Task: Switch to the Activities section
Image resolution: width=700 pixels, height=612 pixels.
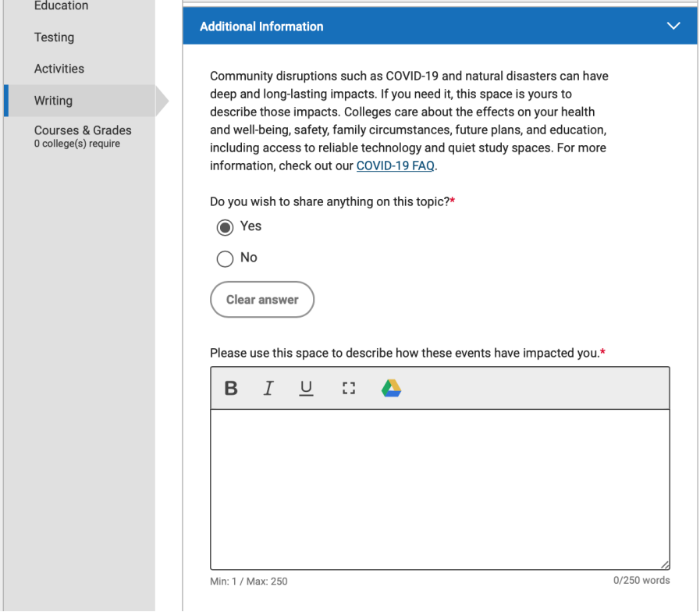Action: tap(59, 69)
